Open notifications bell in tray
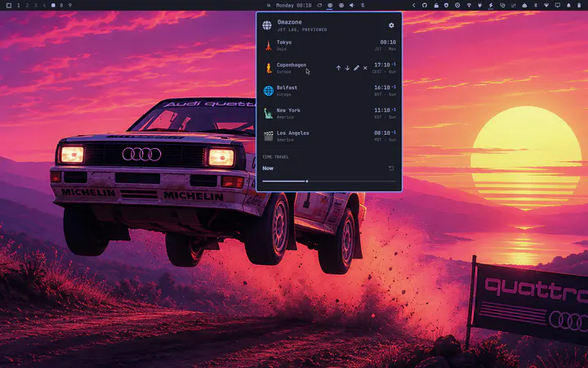588x368 pixels. tap(568, 5)
